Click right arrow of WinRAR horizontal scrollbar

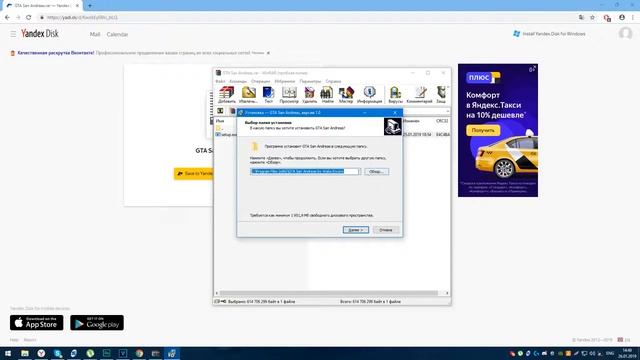[x=447, y=293]
